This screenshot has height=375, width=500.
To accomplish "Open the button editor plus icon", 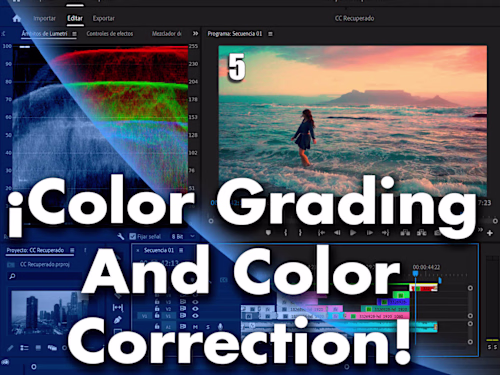I will (490, 233).
